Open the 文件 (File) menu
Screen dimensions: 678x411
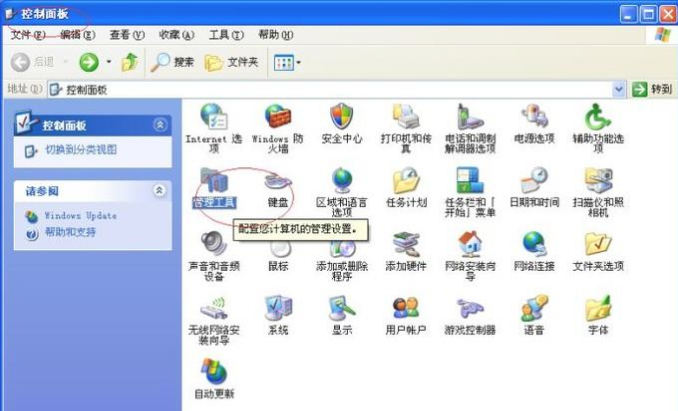click(27, 35)
